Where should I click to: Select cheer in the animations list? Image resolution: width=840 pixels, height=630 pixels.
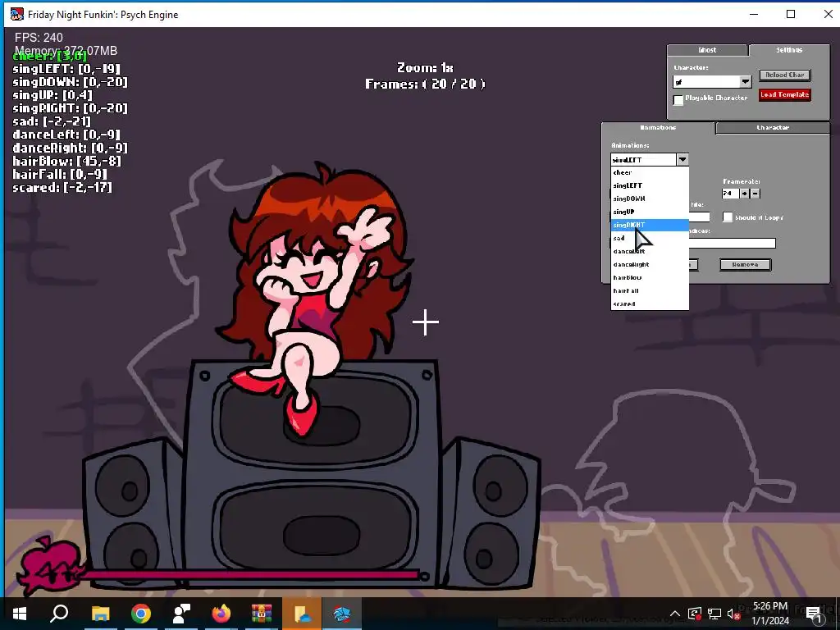pyautogui.click(x=650, y=172)
